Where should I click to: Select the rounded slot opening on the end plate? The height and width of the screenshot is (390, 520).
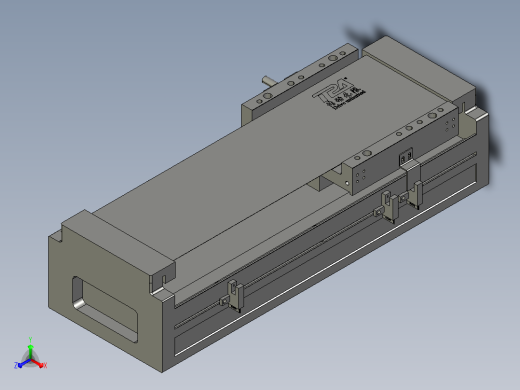(105, 309)
